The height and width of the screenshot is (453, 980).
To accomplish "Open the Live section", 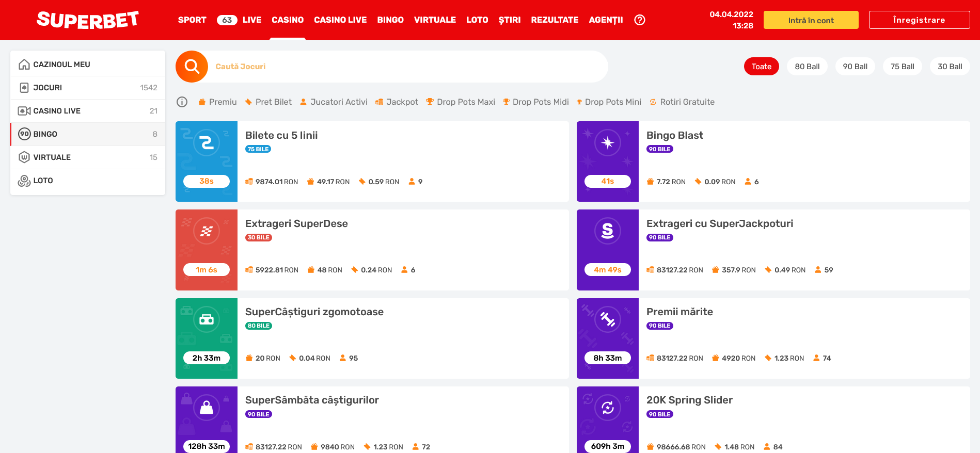I will coord(252,20).
